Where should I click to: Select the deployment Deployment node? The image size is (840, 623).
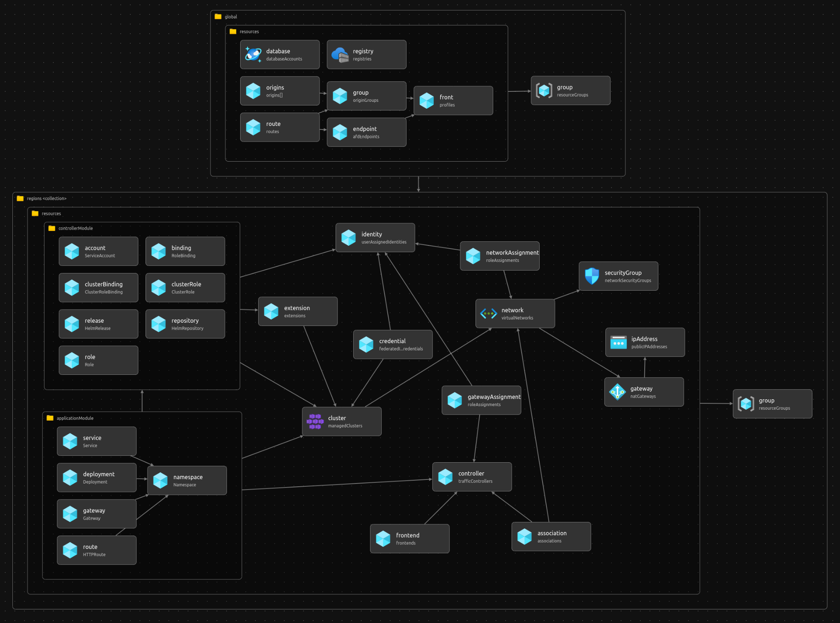(97, 477)
